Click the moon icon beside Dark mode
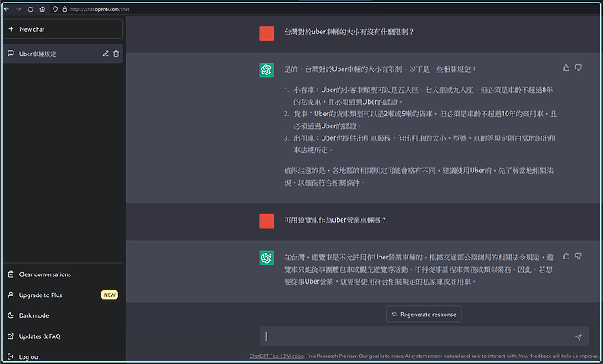 11,315
